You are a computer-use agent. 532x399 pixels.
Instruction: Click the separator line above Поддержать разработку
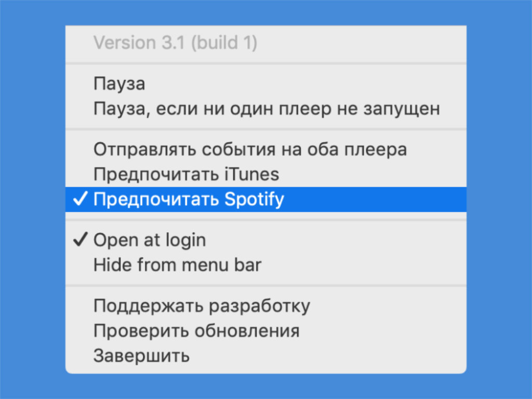266,286
